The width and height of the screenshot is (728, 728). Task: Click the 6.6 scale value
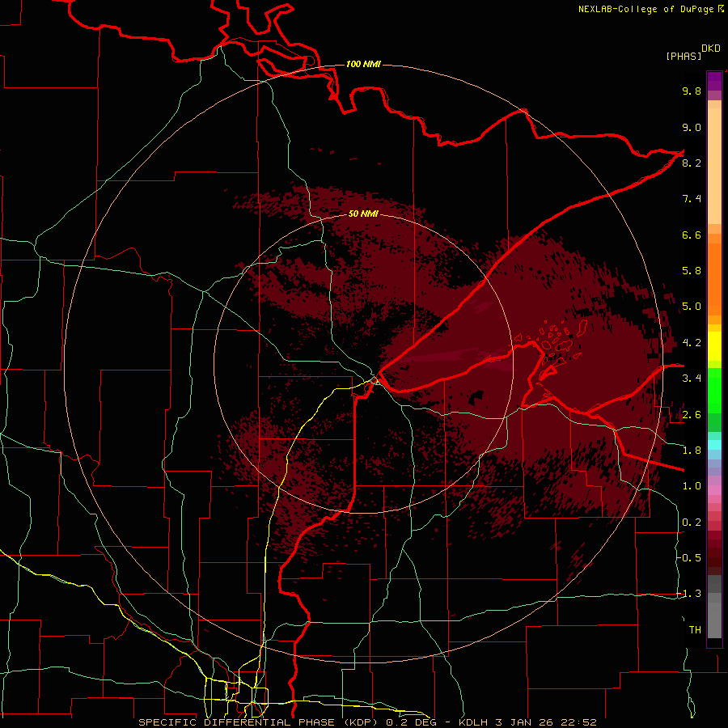pyautogui.click(x=692, y=235)
